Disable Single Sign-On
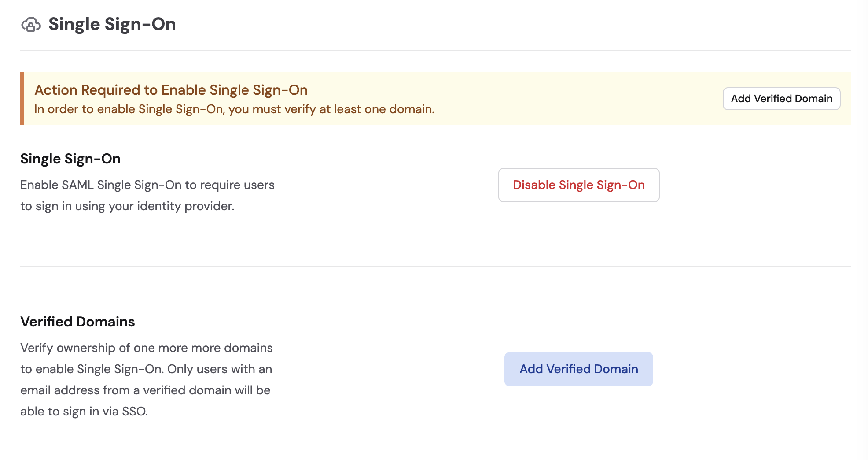The image size is (868, 460). [578, 185]
